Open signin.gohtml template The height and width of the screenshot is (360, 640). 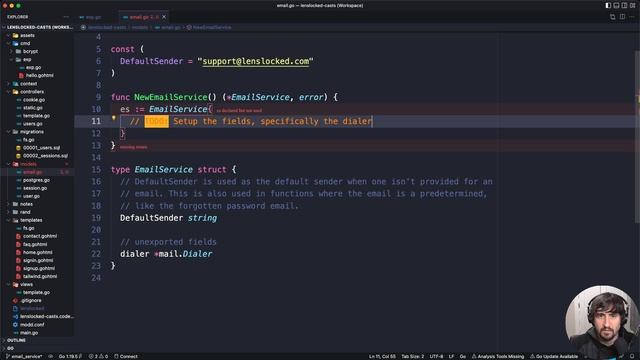coord(38,260)
